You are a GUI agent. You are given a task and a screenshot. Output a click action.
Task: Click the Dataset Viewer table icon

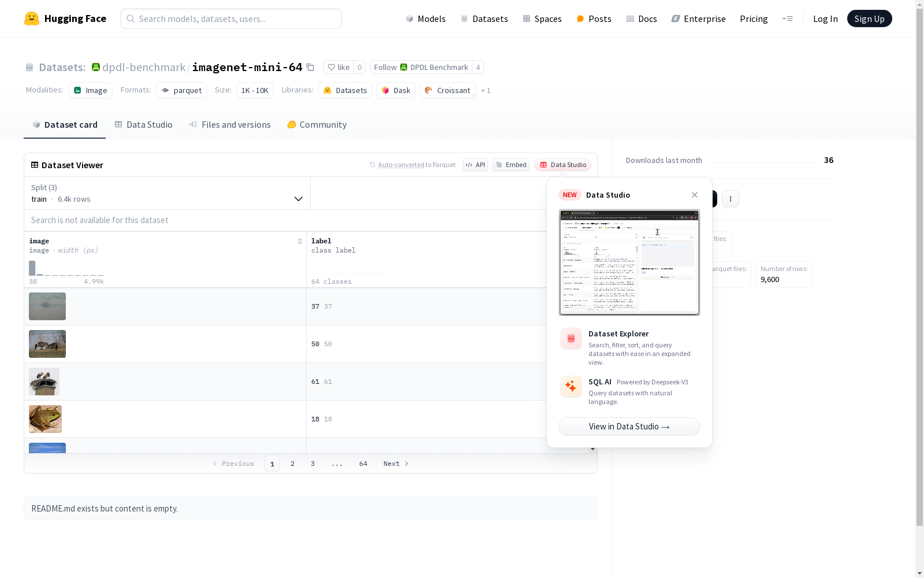(x=35, y=165)
